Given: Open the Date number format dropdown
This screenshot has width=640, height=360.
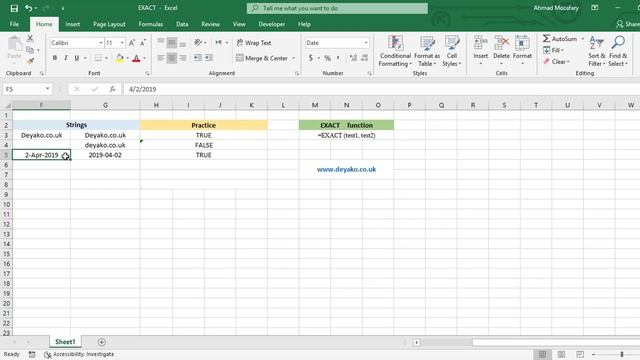Looking at the screenshot, I should coord(366,43).
